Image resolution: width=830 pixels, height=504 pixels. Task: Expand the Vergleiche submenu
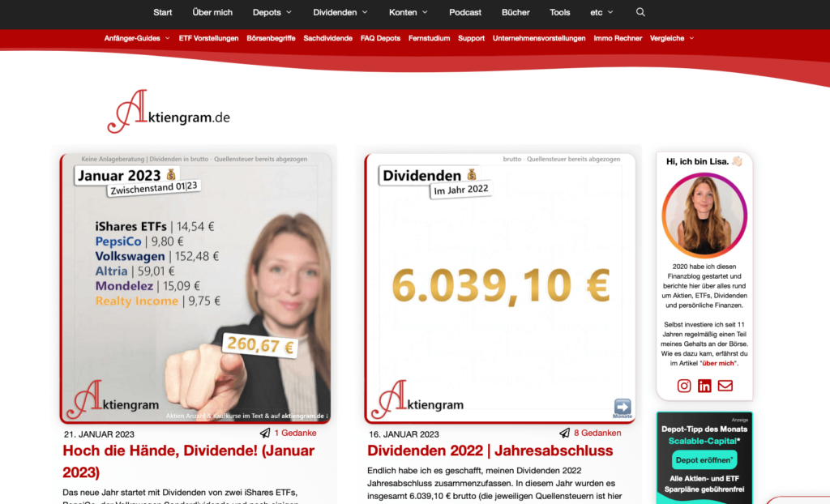[x=672, y=38]
